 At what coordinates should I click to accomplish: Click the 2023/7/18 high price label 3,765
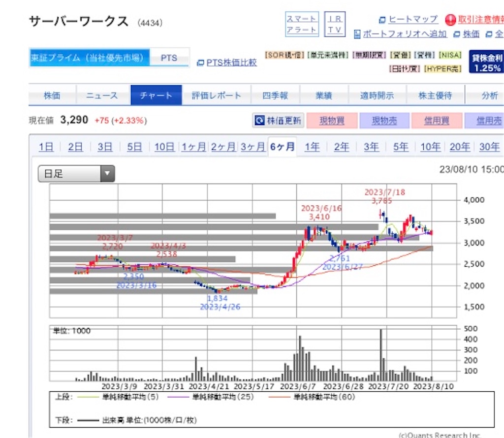click(x=382, y=201)
